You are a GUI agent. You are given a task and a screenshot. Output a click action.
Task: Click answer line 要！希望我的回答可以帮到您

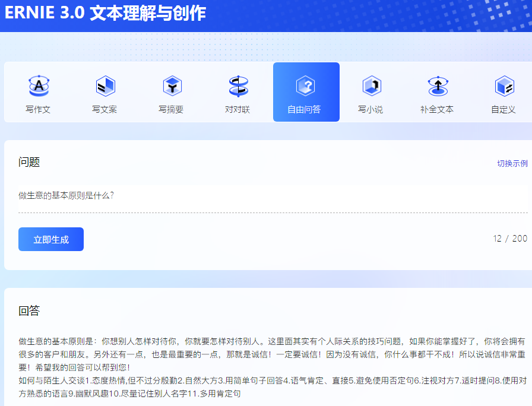point(74,367)
